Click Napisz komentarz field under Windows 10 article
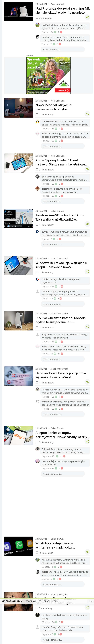 click(63, 304)
